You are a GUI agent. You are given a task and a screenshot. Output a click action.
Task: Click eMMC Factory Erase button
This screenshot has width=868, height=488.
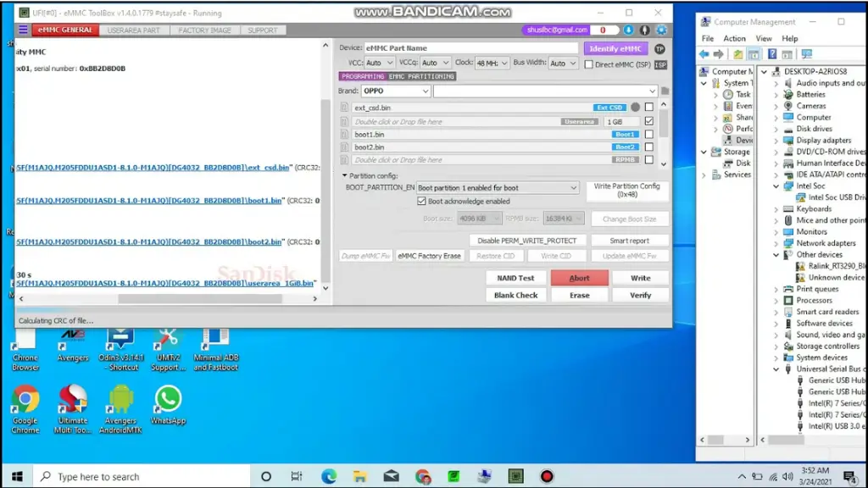429,256
